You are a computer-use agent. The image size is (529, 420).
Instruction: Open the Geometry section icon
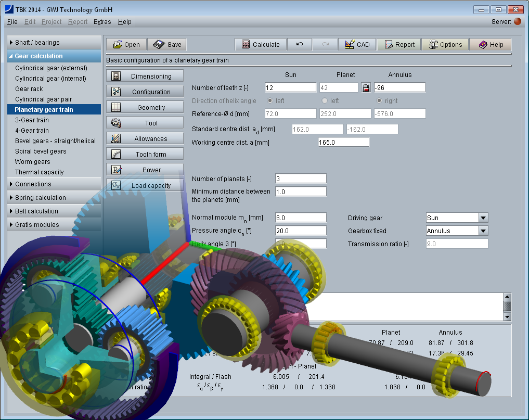117,108
